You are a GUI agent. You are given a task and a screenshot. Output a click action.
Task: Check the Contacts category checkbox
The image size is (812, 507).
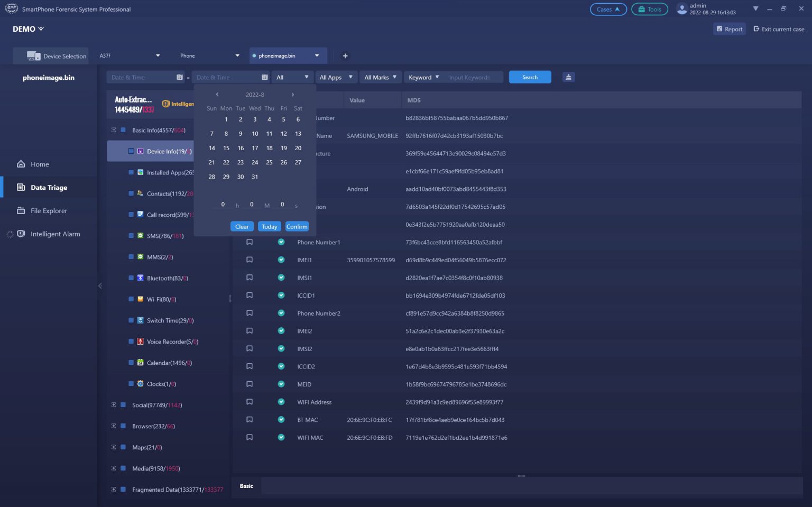[131, 193]
